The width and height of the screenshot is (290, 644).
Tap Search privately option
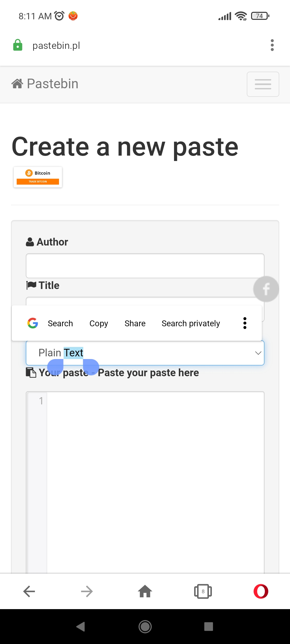click(191, 323)
